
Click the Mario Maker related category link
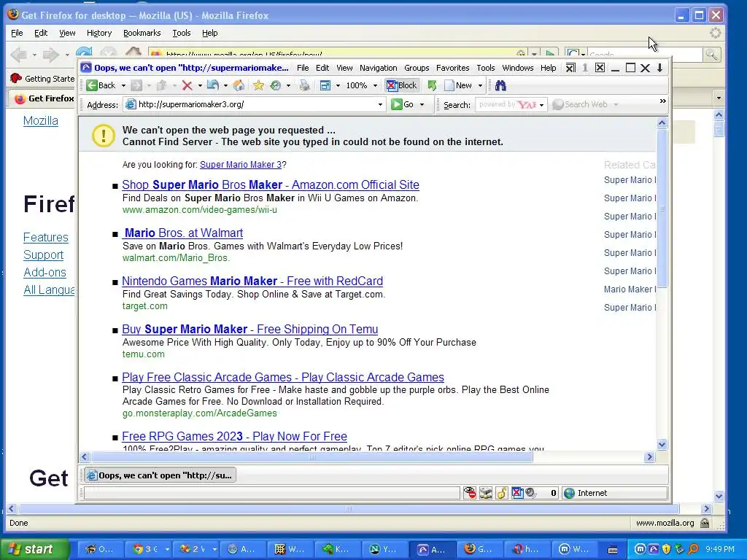click(x=630, y=289)
